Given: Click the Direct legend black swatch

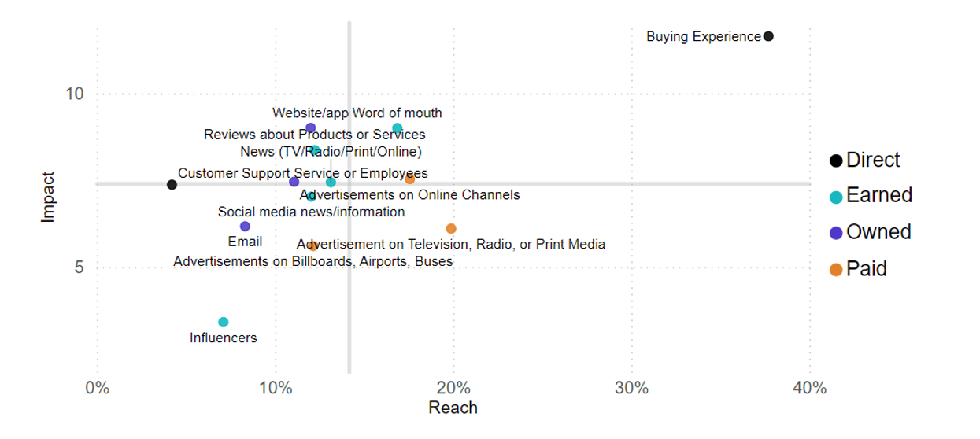Looking at the screenshot, I should 836,161.
